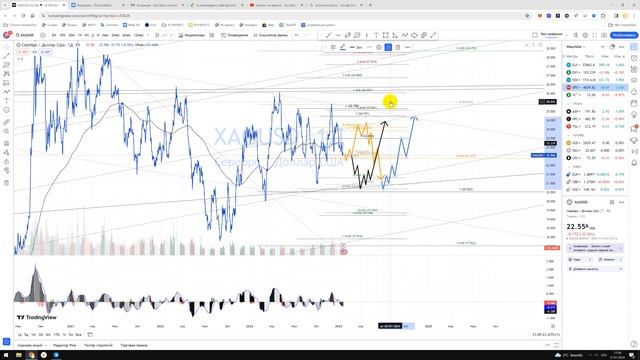Delete selected drawing via trash icon
This screenshot has height=360, width=640.
click(x=398, y=47)
